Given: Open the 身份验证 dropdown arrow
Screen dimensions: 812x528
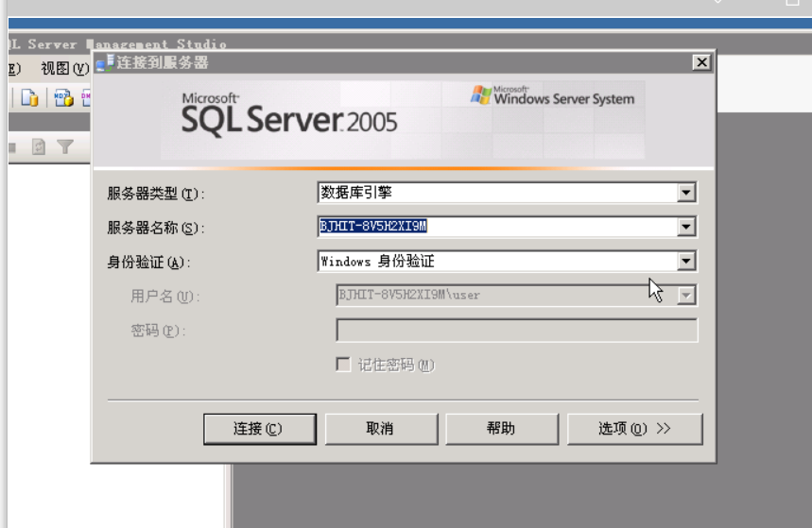Looking at the screenshot, I should point(686,261).
